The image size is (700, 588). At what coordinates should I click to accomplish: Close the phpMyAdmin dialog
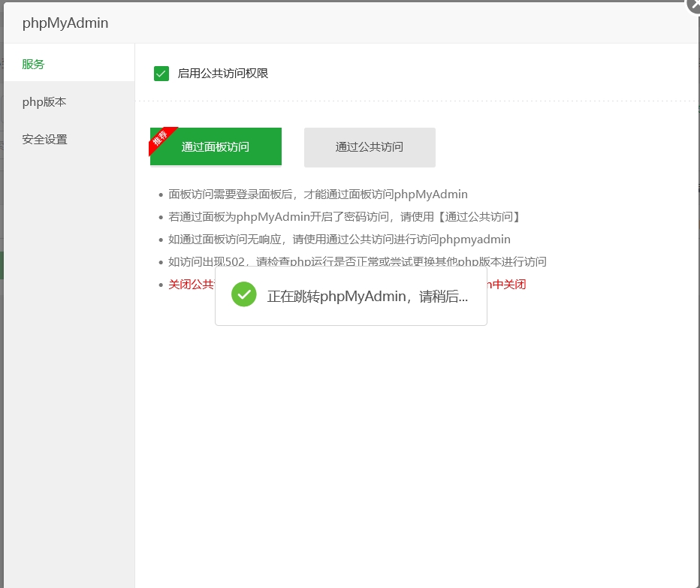point(694,5)
